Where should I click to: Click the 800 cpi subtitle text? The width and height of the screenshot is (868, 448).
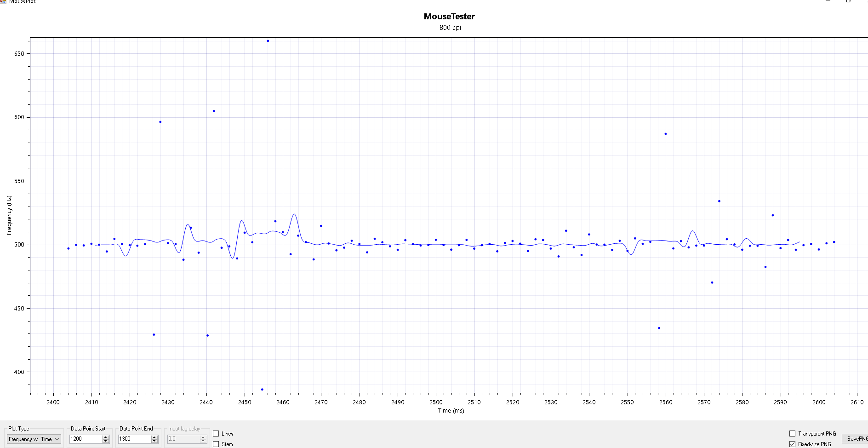click(450, 28)
